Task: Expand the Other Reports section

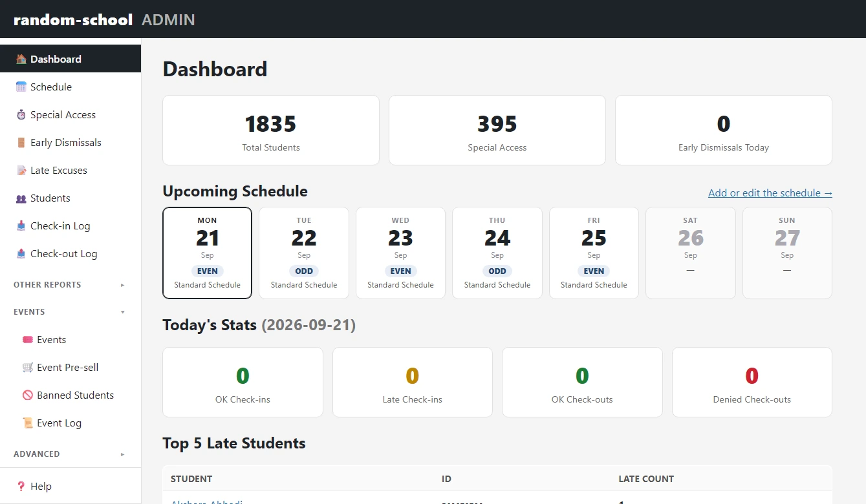Action: click(x=70, y=284)
